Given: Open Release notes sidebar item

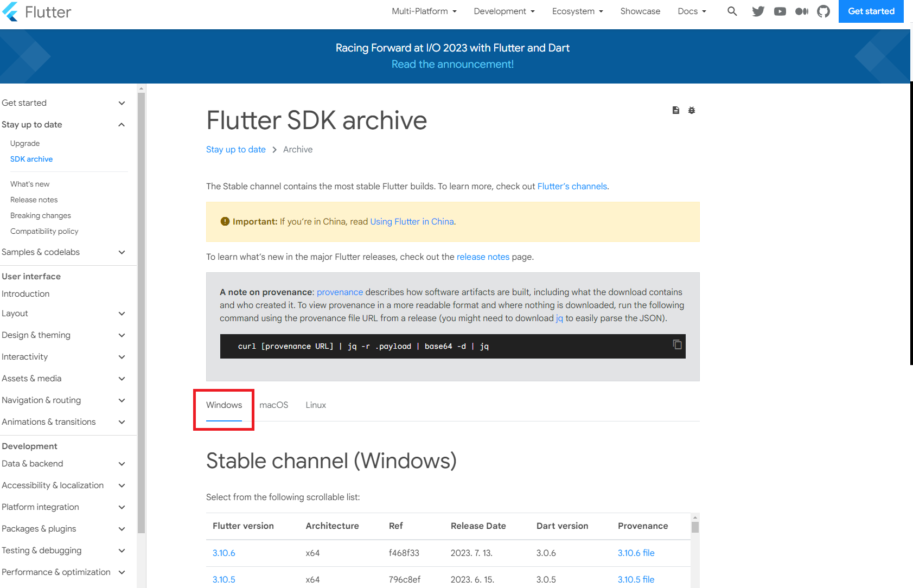Looking at the screenshot, I should pos(34,200).
